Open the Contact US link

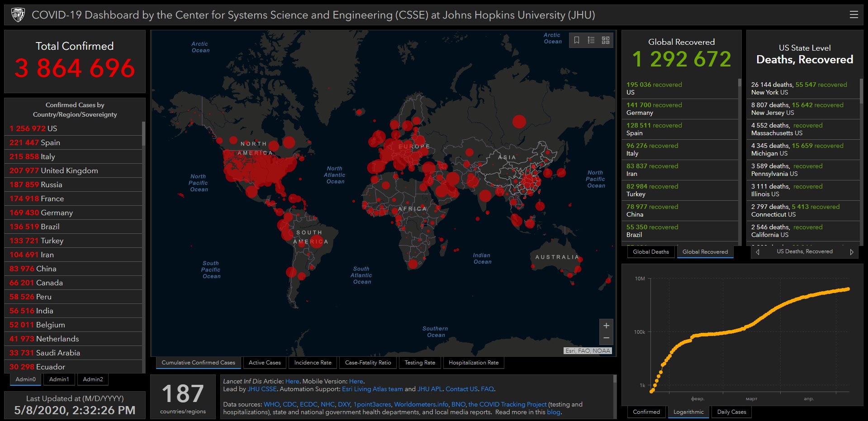461,389
